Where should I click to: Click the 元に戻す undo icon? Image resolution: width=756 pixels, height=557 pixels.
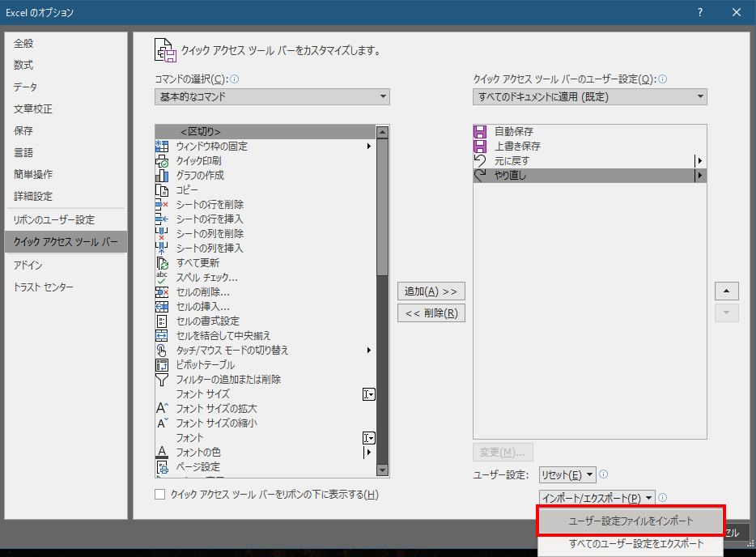(x=480, y=160)
